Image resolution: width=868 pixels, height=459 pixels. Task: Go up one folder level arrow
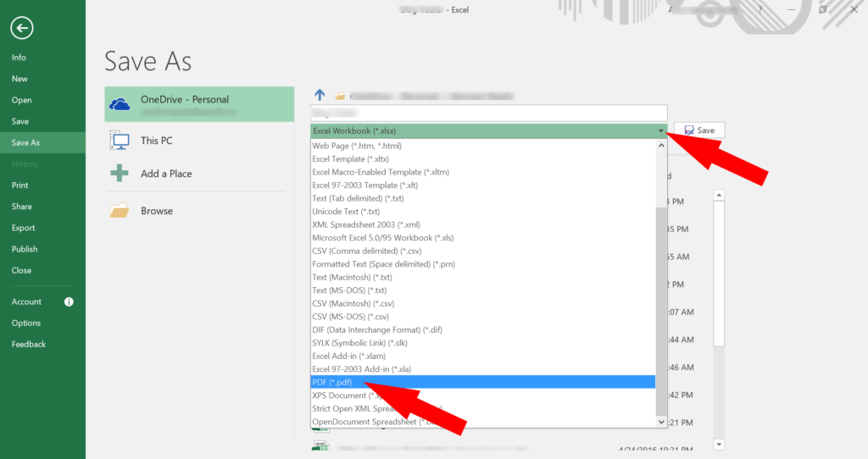320,95
